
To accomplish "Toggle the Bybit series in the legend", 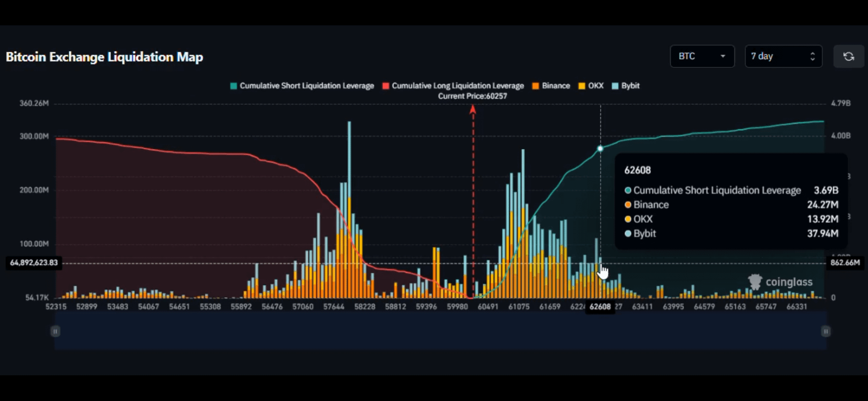I will click(x=625, y=86).
